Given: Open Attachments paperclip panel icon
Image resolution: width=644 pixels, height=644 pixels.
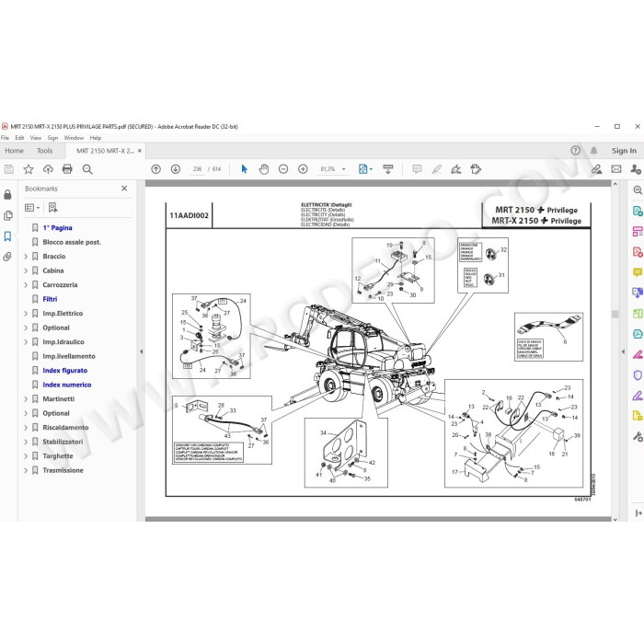Looking at the screenshot, I should pyautogui.click(x=7, y=257).
